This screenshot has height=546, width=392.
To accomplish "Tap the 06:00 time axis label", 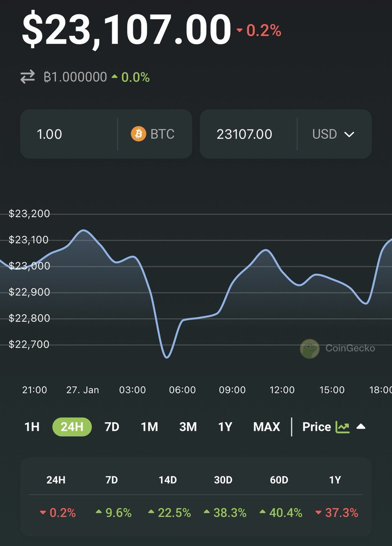I will coord(182,390).
